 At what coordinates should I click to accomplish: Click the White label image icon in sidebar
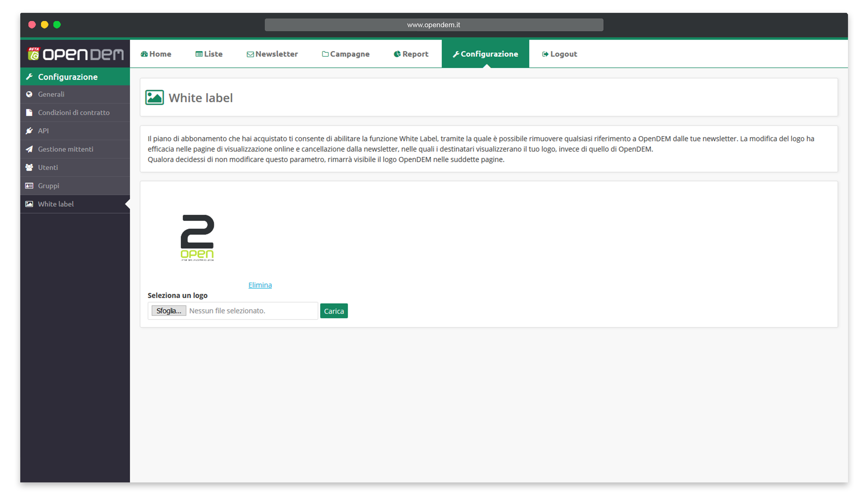coord(29,204)
